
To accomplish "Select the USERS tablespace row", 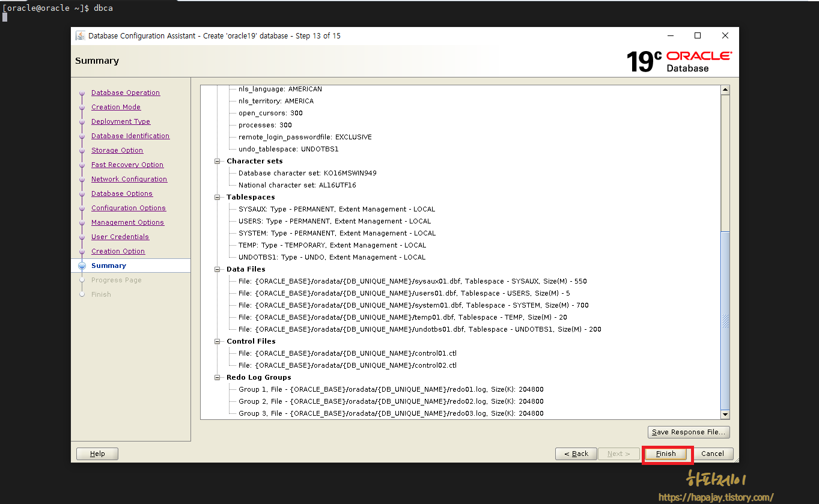I will coord(335,221).
